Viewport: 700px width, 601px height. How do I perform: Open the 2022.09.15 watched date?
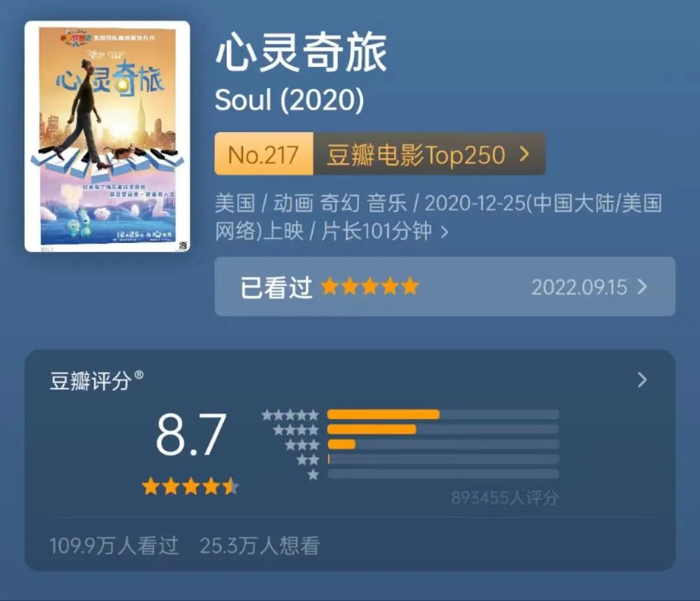point(579,288)
